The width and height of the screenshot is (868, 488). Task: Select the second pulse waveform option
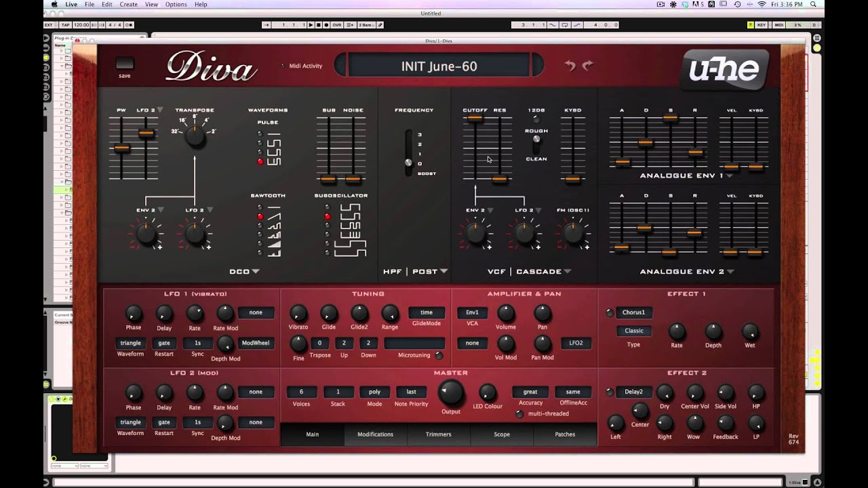click(x=260, y=143)
